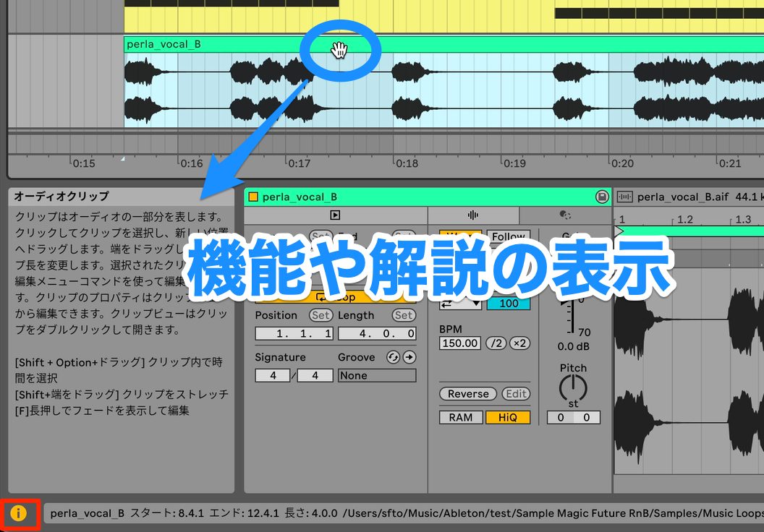
Task: Click the 1.2 marker in sample ruler
Action: (684, 220)
